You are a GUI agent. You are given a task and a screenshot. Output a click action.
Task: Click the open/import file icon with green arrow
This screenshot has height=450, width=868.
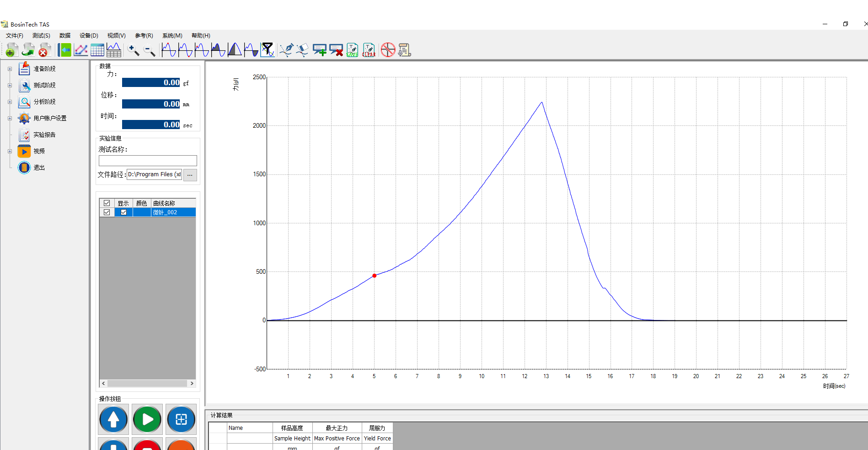pos(28,50)
